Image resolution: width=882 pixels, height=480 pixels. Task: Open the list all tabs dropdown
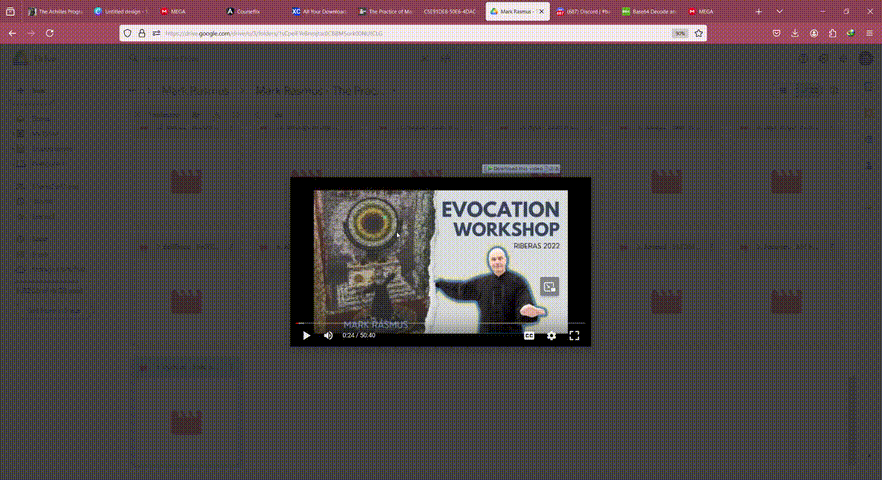point(779,11)
